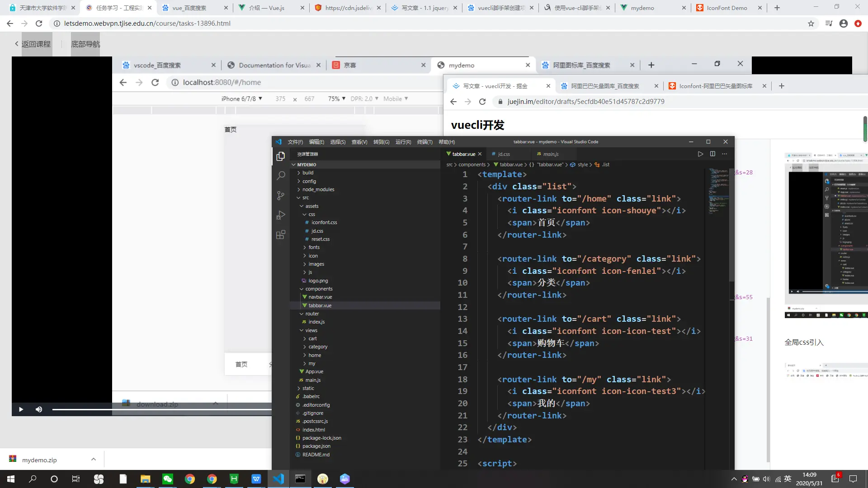The image size is (868, 488).
Task: Open the Run and Debug view icon
Action: pyautogui.click(x=281, y=215)
